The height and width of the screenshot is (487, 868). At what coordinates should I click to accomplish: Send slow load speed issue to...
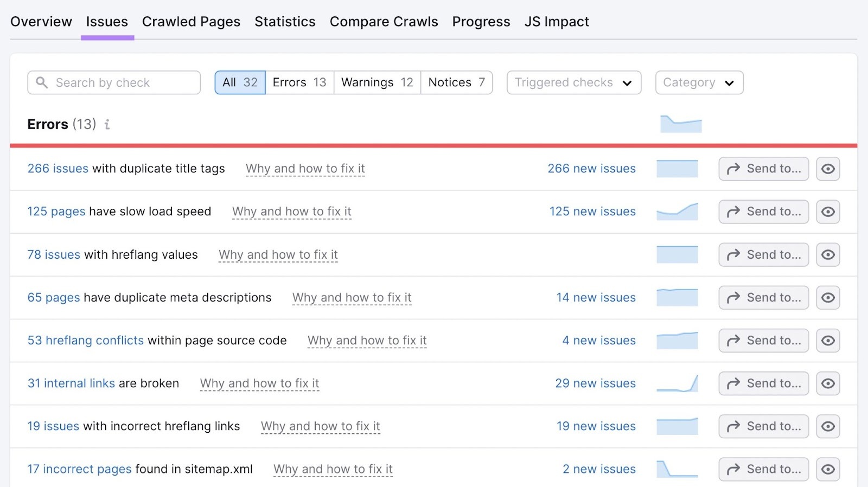[764, 212]
